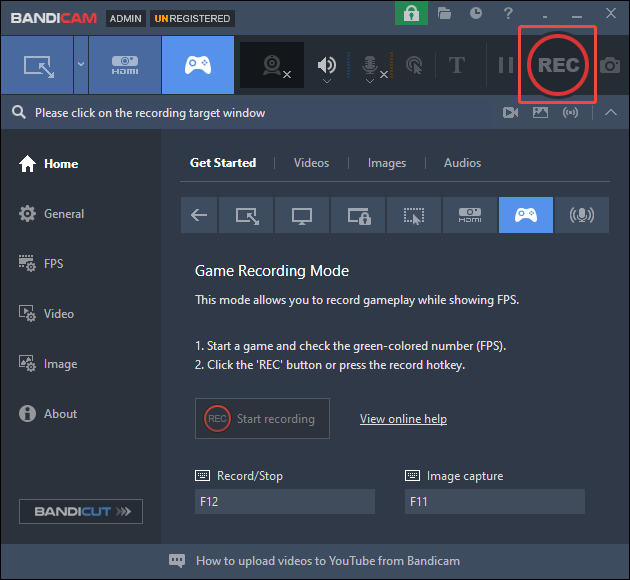Viewport: 630px width, 580px height.
Task: Toggle the webcam overlay
Action: tap(272, 65)
